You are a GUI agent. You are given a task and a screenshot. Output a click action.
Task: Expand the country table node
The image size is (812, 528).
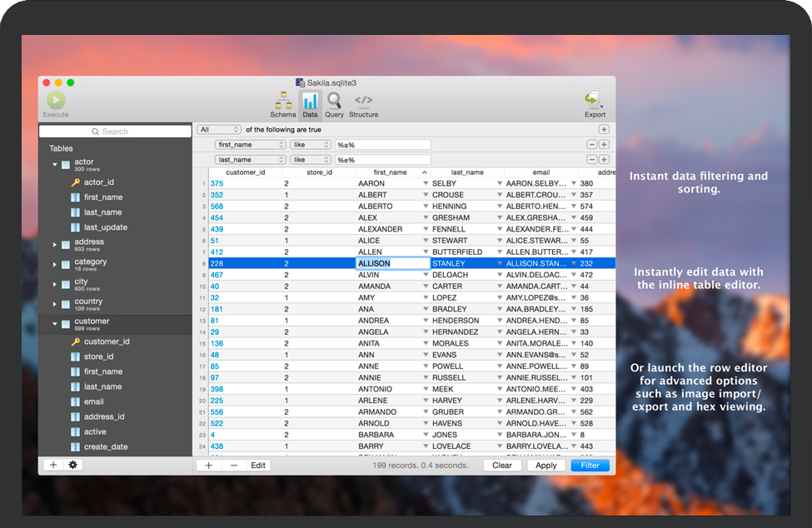(55, 305)
